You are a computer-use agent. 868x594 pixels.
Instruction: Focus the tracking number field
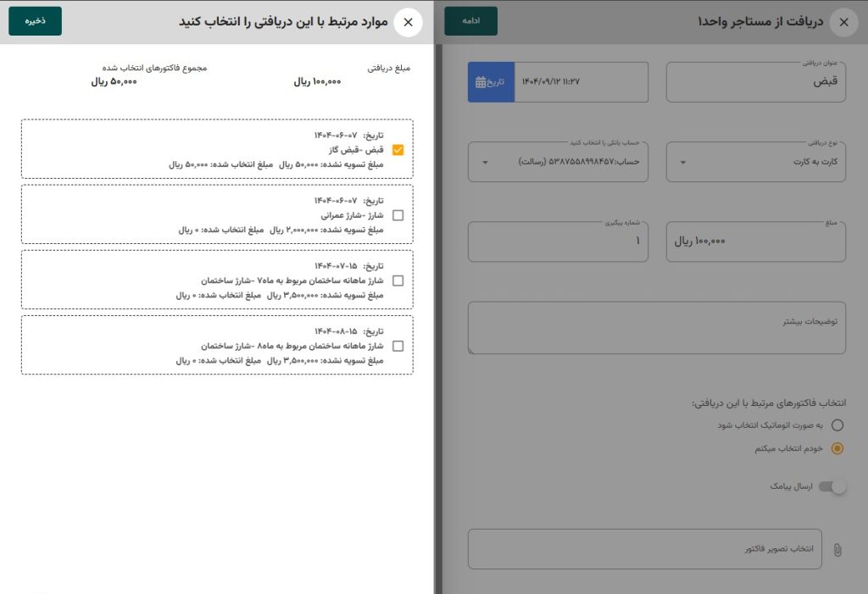click(558, 241)
